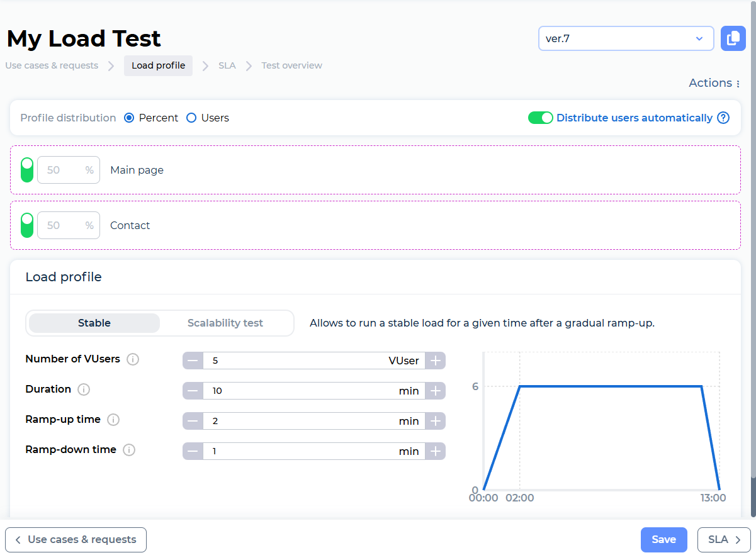
Task: Increase Number of VUsers with plus button
Action: pos(436,361)
